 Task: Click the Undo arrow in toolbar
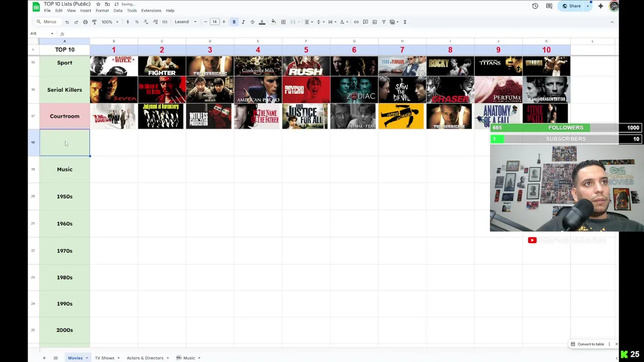[x=67, y=22]
